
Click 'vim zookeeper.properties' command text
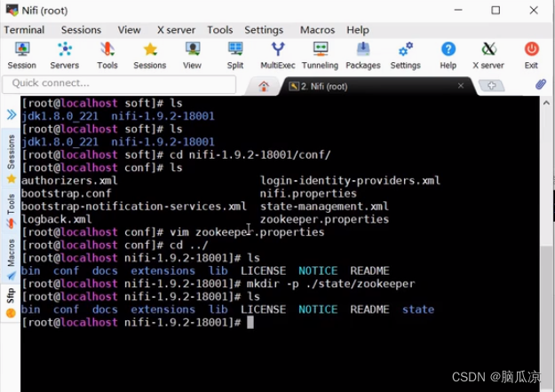tap(247, 232)
